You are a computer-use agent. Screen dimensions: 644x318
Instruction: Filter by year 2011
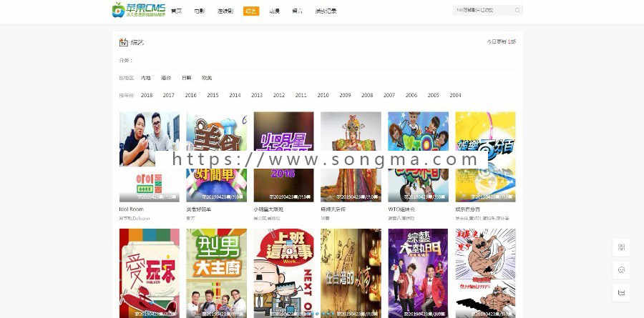pos(301,95)
